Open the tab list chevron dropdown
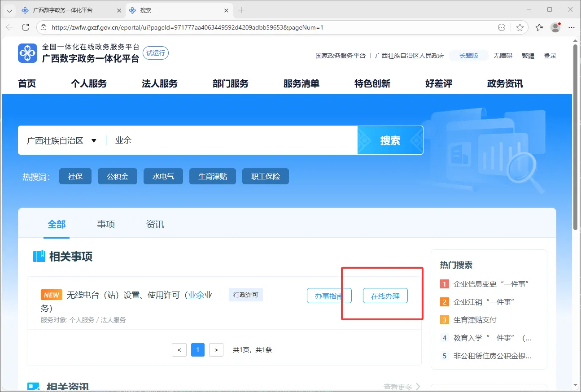The height and width of the screenshot is (392, 581). 9,10
